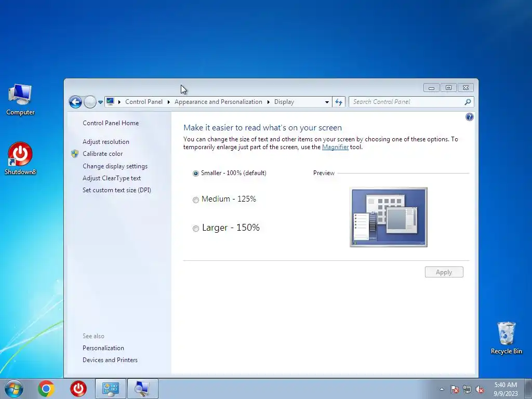Screen dimensions: 532x399
Task: Click the muted volume tray icon
Action: (x=480, y=389)
